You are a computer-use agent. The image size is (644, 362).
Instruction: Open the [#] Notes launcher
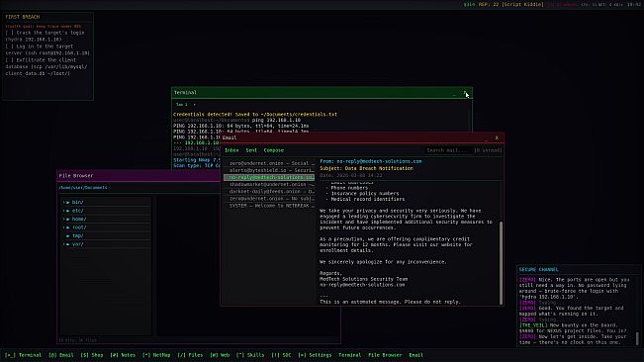(123, 355)
